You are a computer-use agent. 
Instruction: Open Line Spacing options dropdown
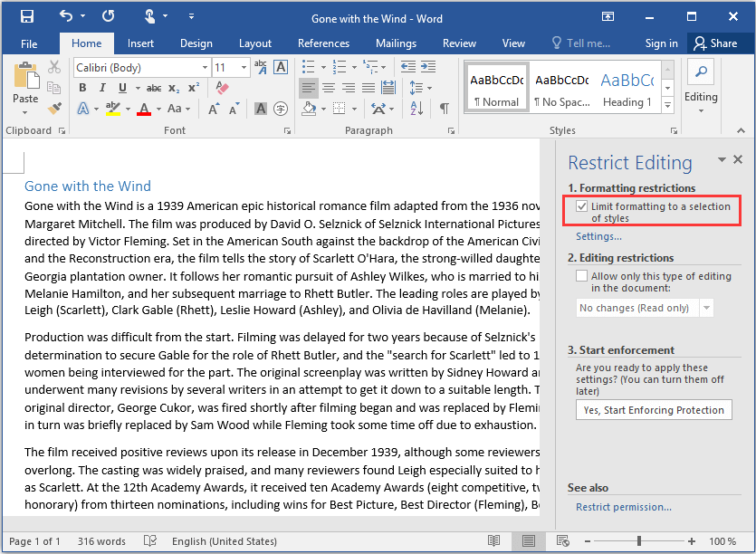[420, 88]
